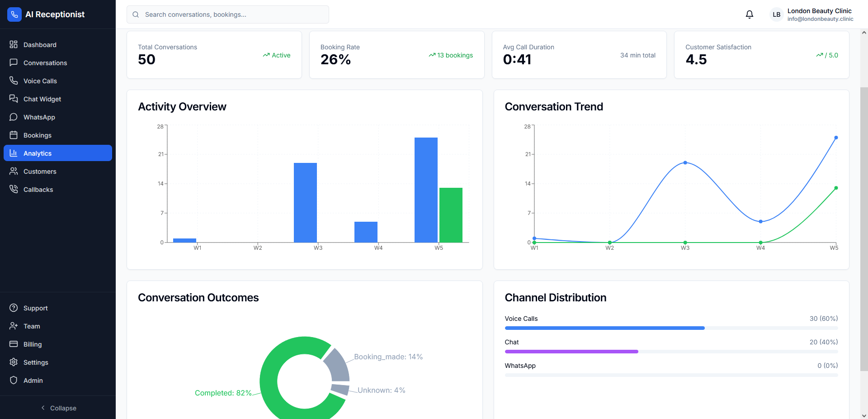The height and width of the screenshot is (419, 868).
Task: Switch to the Conversations section
Action: click(x=45, y=62)
